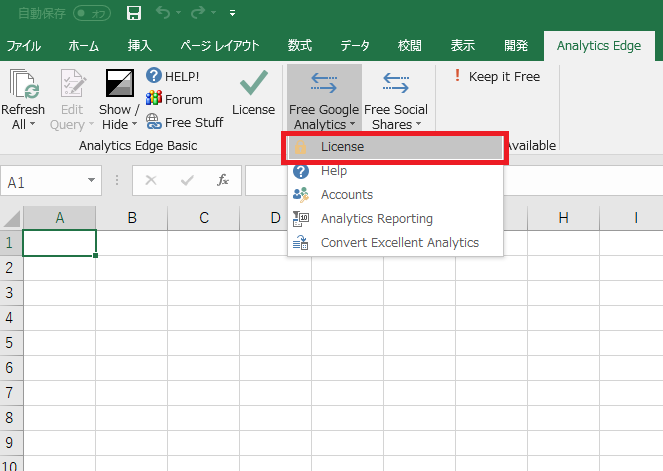Click the License checkmark button in ribbon
The height and width of the screenshot is (471, 663).
[x=254, y=92]
